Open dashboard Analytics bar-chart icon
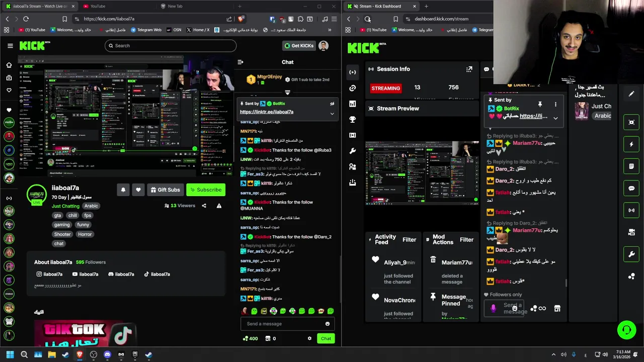 click(352, 104)
